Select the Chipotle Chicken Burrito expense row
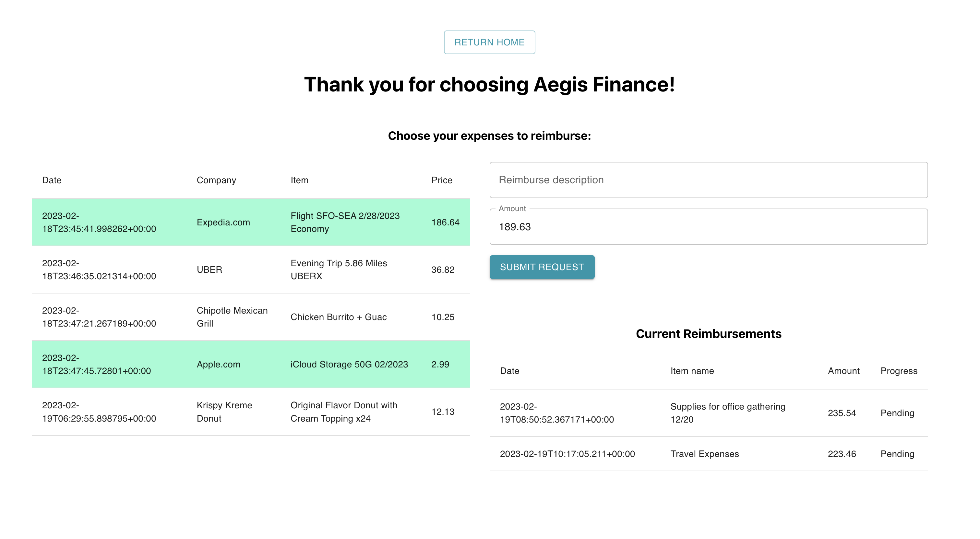Image resolution: width=980 pixels, height=539 pixels. (251, 317)
